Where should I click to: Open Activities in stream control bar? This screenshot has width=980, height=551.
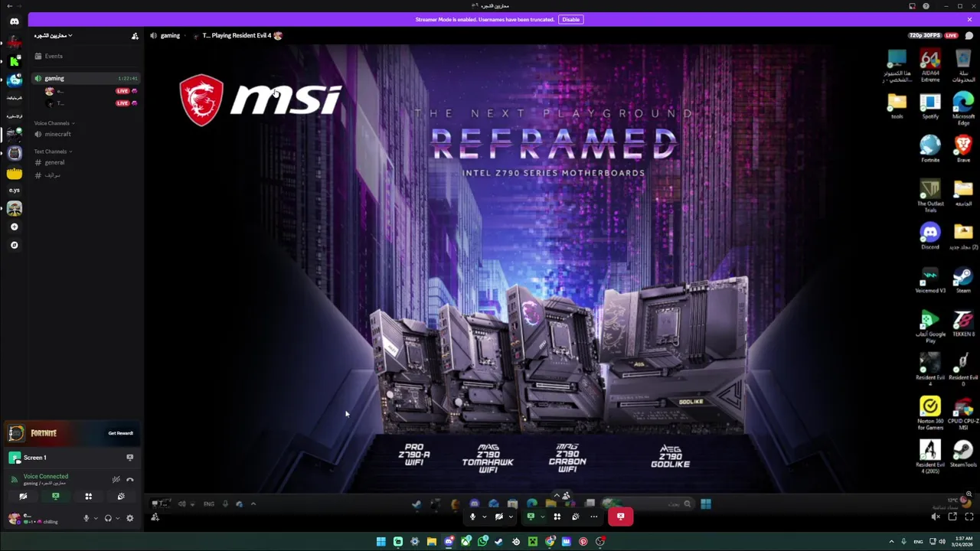pos(557,517)
